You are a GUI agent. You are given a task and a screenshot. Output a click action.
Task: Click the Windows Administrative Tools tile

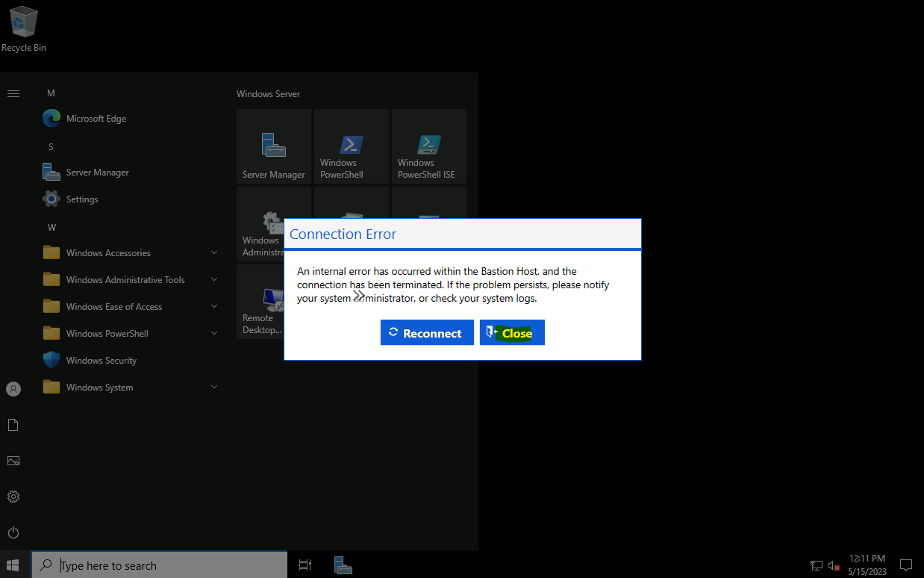point(260,224)
